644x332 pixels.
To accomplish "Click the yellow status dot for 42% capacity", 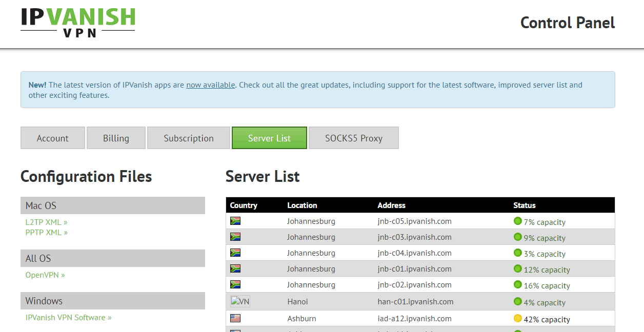I will point(518,319).
